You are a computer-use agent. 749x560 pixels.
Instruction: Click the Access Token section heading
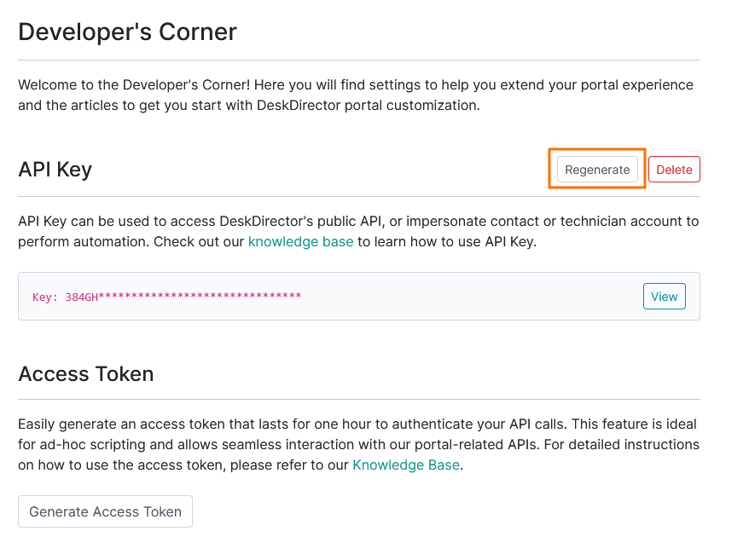[x=85, y=373]
